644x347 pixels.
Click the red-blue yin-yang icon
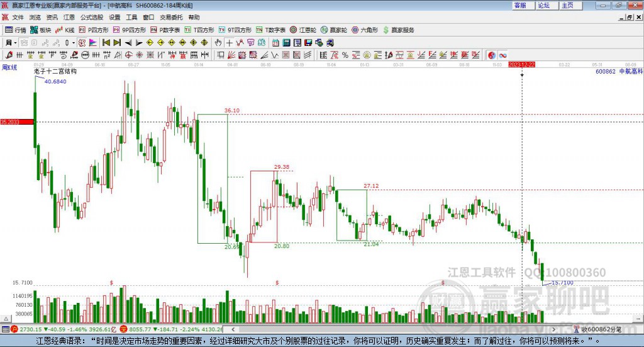[x=492, y=55]
